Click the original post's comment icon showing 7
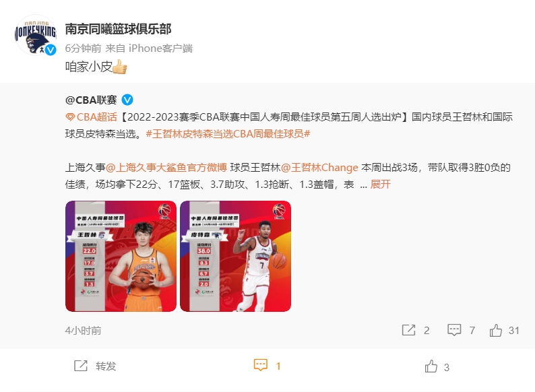 point(453,330)
